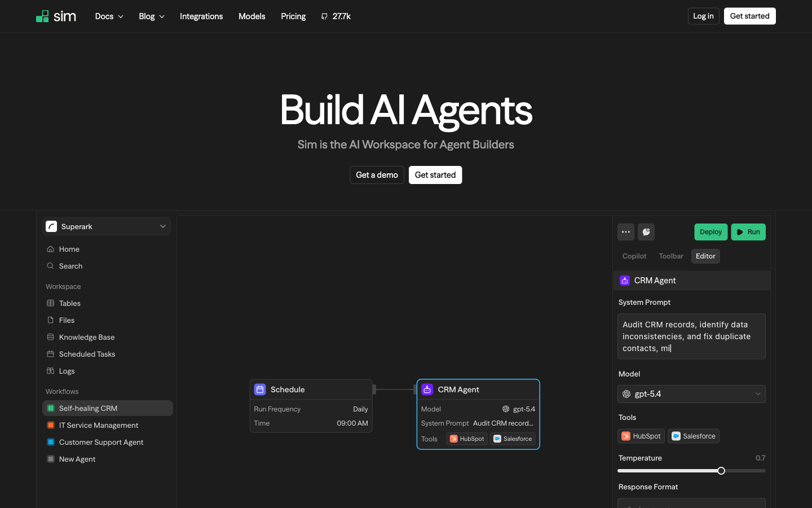
Task: Click the ellipsis options icon above Copilot
Action: tap(626, 231)
